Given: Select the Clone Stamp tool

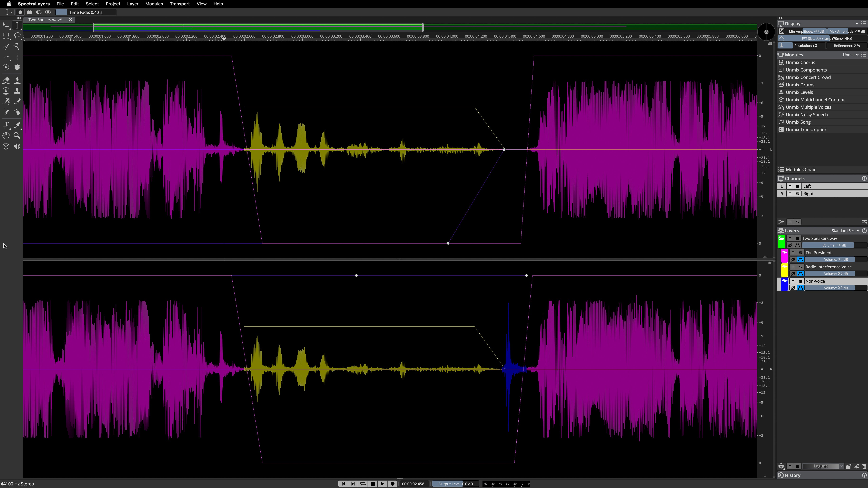Looking at the screenshot, I should tap(17, 91).
